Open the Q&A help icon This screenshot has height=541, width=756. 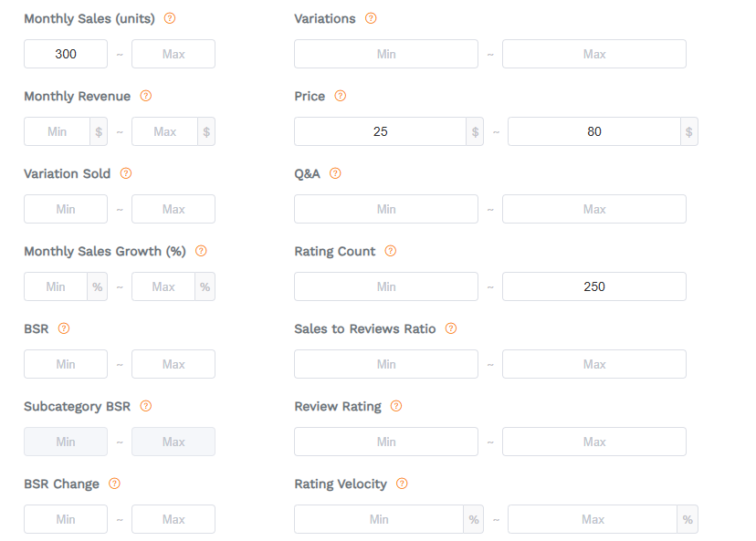click(x=334, y=173)
